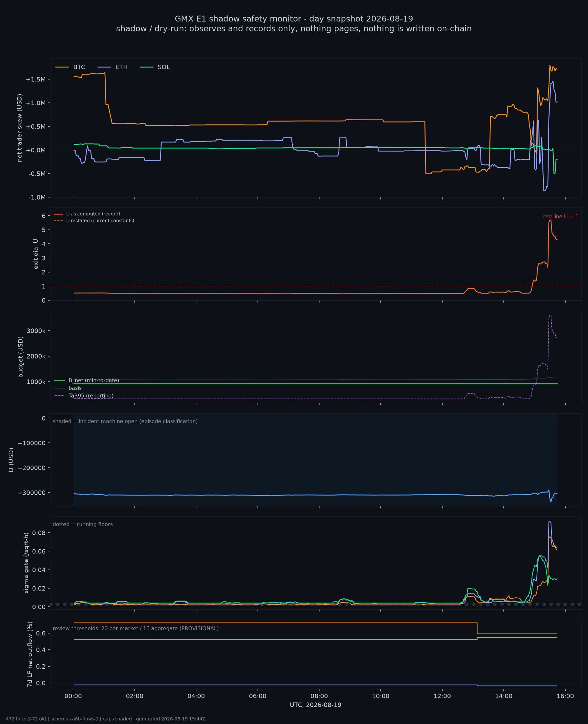Screen dimensions: 588x724
Task: Click tick "0" on the exit dial U axis
Action: click(x=44, y=300)
